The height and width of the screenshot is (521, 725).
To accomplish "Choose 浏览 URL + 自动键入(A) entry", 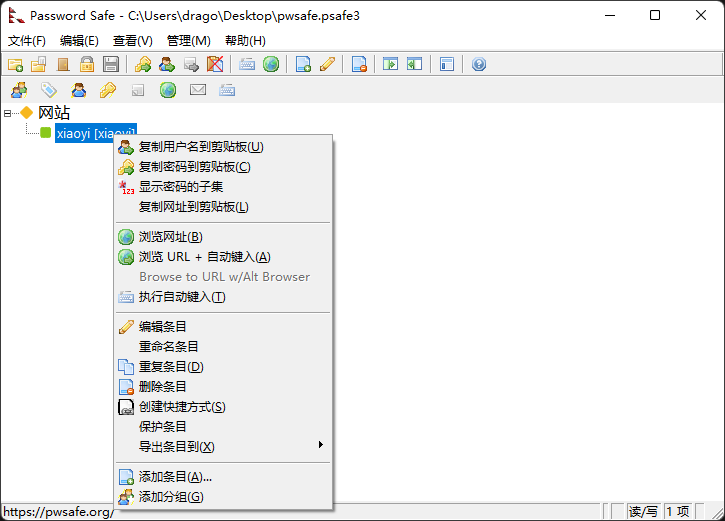I will [223, 257].
